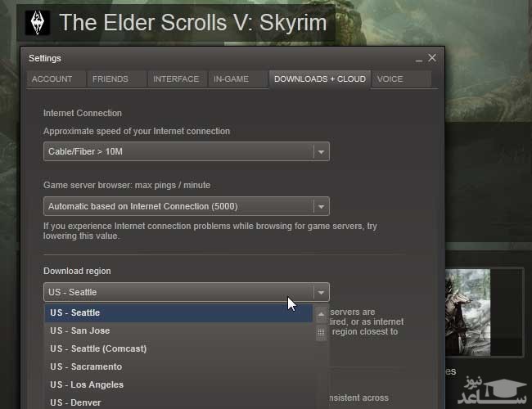Click the Skyrim game logo icon
This screenshot has width=532, height=409.
pyautogui.click(x=33, y=22)
